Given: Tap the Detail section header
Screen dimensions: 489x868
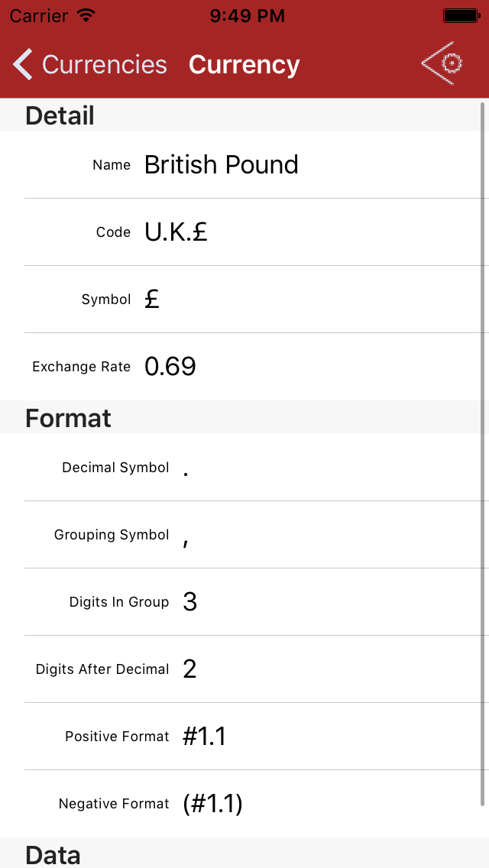Looking at the screenshot, I should click(60, 115).
